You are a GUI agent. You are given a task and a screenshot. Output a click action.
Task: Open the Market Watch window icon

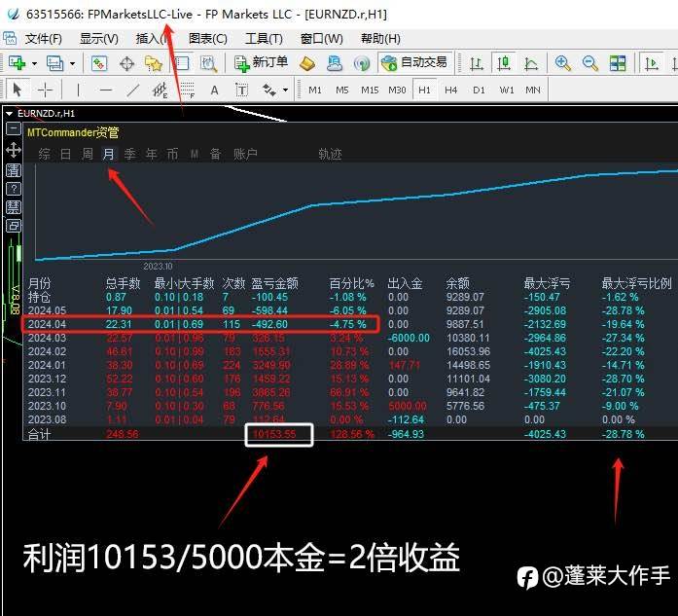[x=99, y=63]
